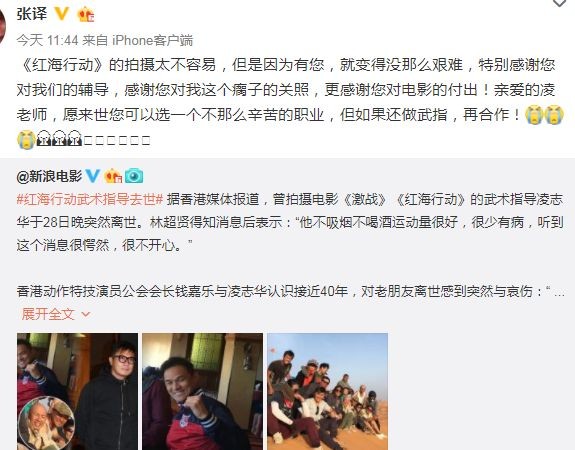Open the second photo of smiling man
This screenshot has width=575, height=450.
(x=202, y=391)
